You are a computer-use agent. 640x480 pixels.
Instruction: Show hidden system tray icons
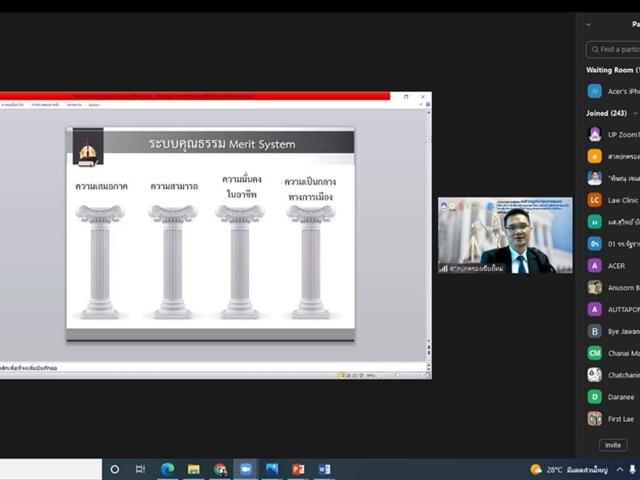click(x=620, y=469)
